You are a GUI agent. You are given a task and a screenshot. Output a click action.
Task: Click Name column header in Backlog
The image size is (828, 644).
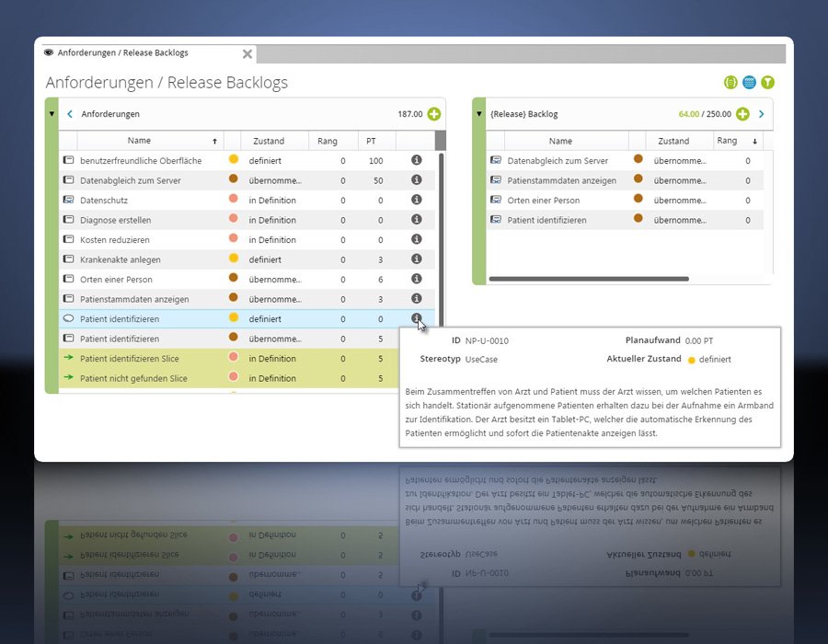[x=560, y=141]
